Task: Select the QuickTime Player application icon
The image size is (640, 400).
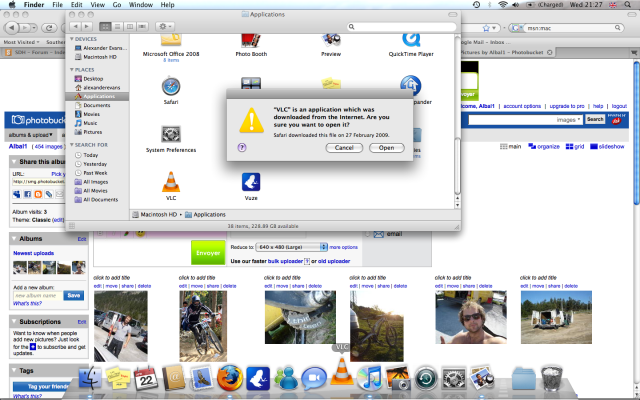Action: (x=411, y=40)
